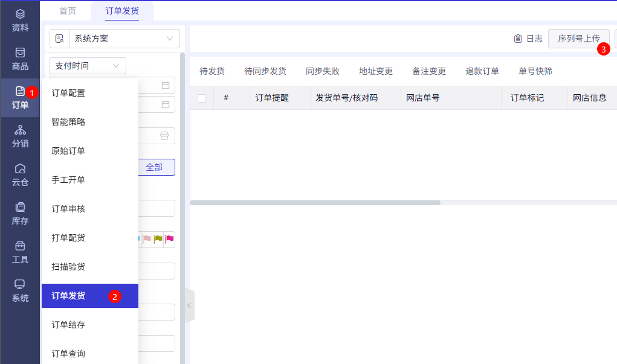Choose 手工开单 from the order menu
Viewport: 617px width, 364px height.
tap(90, 180)
